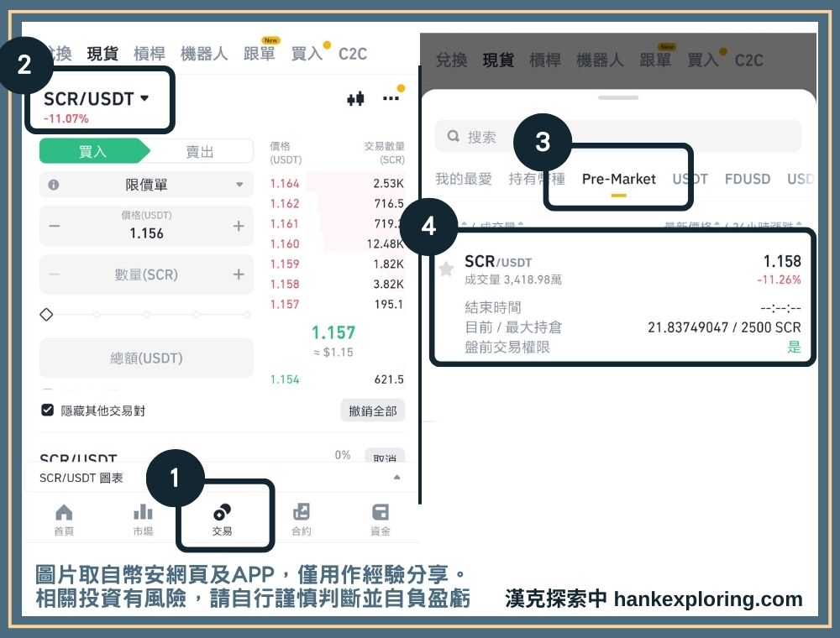This screenshot has height=638, width=840.
Task: Switch to 賣出 sell side
Action: click(201, 151)
